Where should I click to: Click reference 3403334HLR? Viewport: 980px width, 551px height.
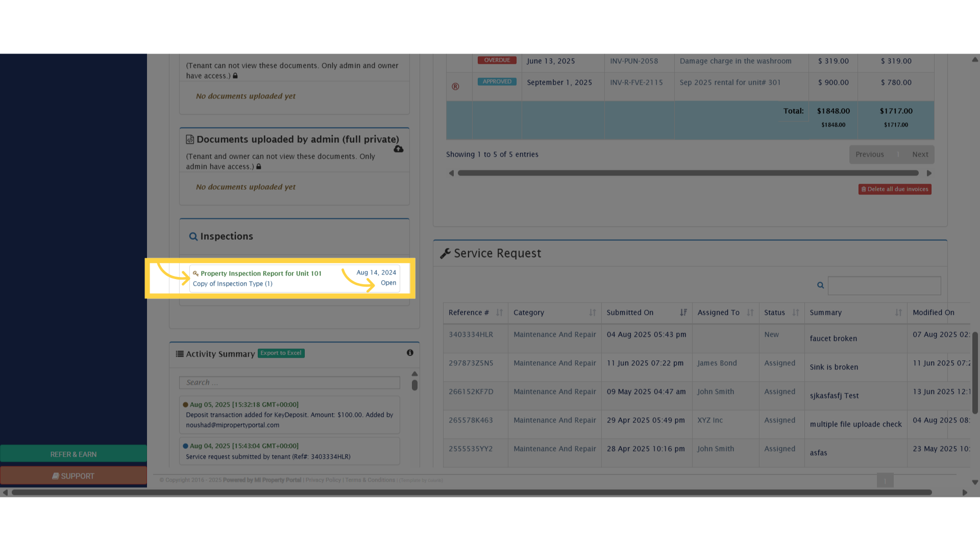point(471,335)
